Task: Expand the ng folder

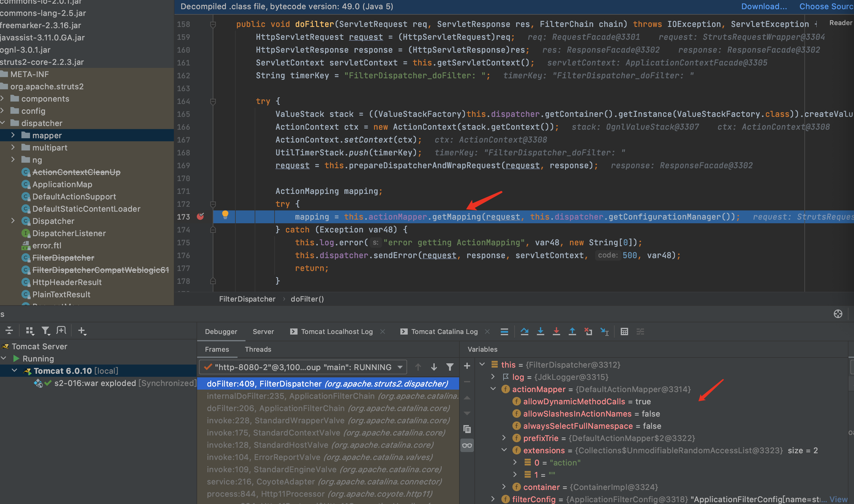Action: [x=13, y=160]
